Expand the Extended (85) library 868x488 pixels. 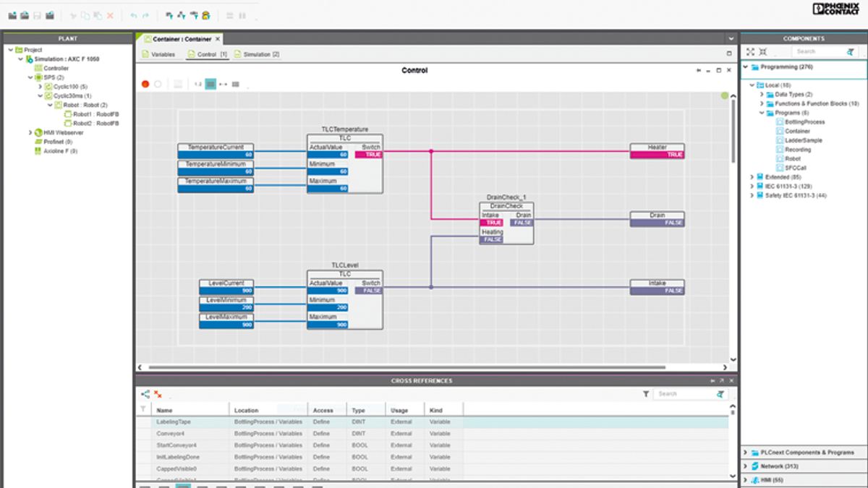coord(752,177)
